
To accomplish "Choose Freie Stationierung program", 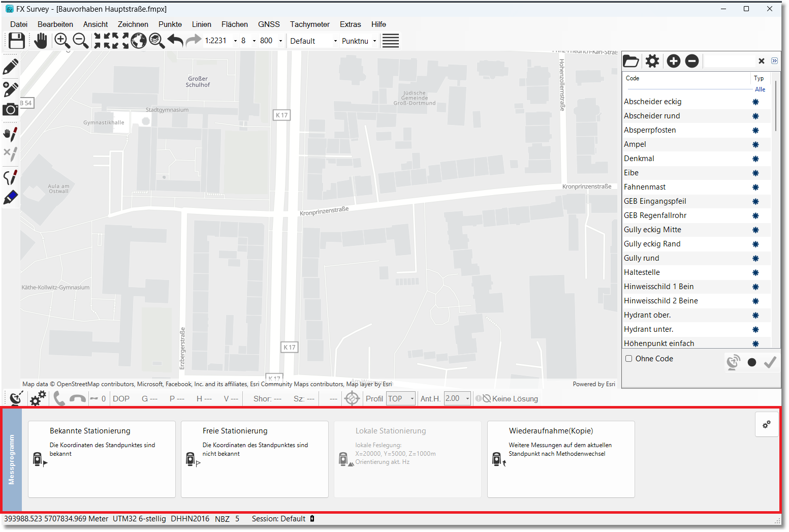I will pos(255,459).
